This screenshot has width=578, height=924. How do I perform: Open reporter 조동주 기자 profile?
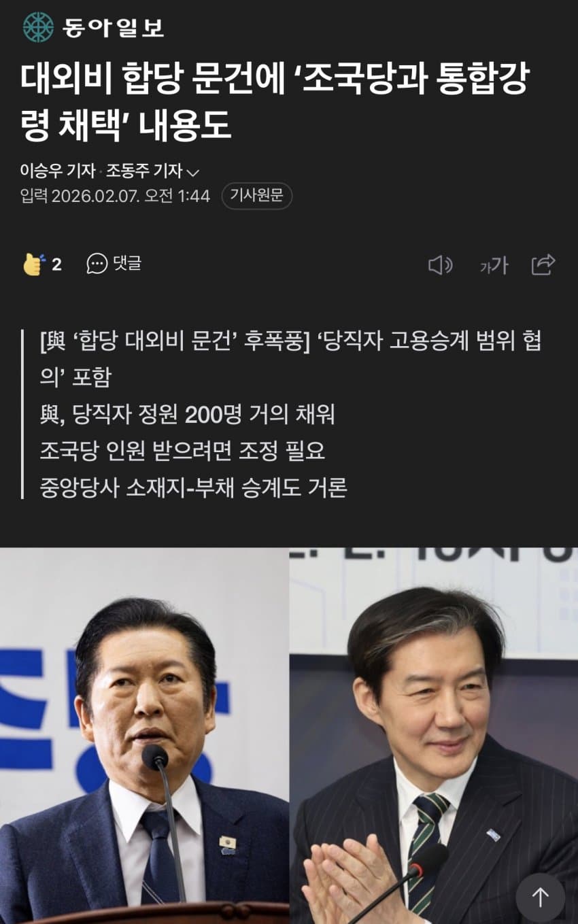point(144,171)
